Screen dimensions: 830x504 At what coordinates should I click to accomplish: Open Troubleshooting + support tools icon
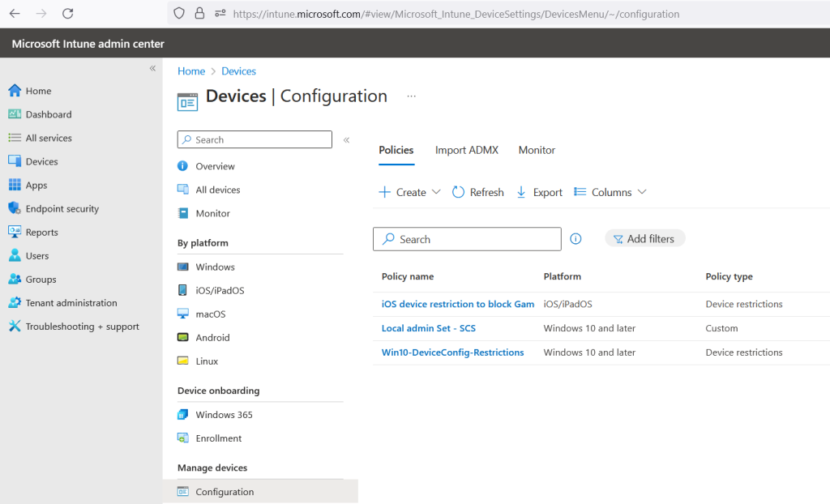[x=15, y=327]
